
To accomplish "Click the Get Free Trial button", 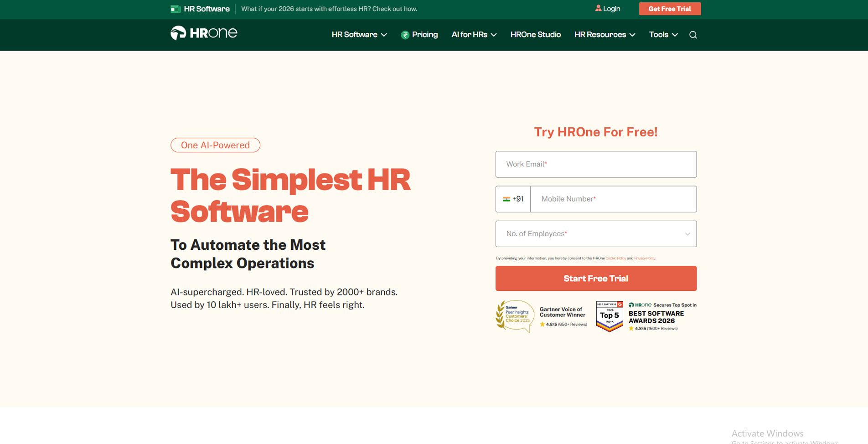I will click(x=670, y=8).
